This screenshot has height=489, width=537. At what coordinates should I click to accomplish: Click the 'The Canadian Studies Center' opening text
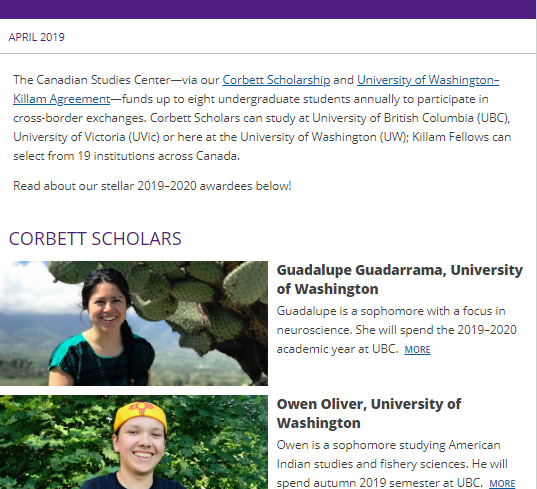[91, 80]
